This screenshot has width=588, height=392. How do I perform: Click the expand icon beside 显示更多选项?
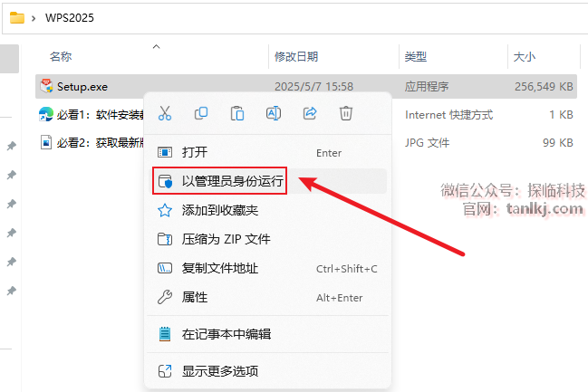pos(165,371)
